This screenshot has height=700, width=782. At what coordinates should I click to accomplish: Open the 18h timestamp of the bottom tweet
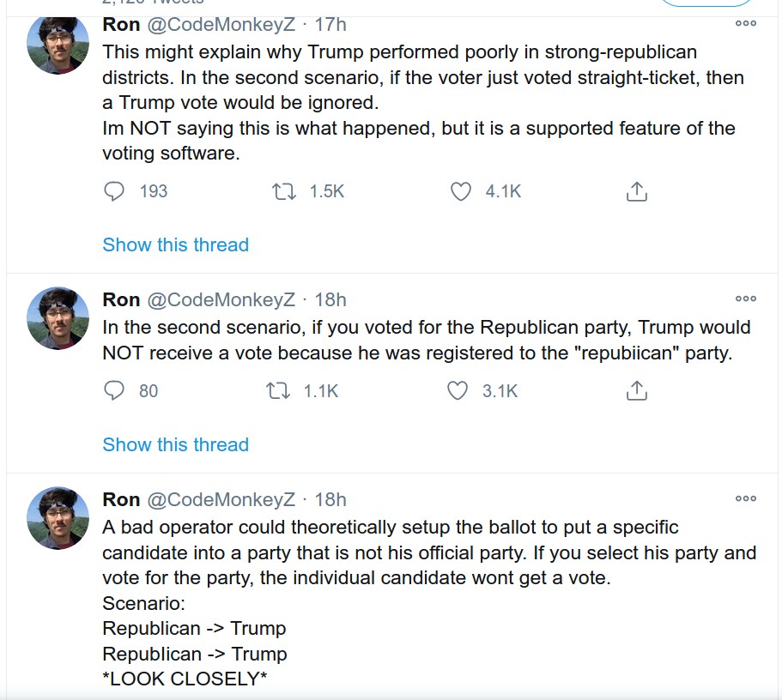tap(330, 499)
